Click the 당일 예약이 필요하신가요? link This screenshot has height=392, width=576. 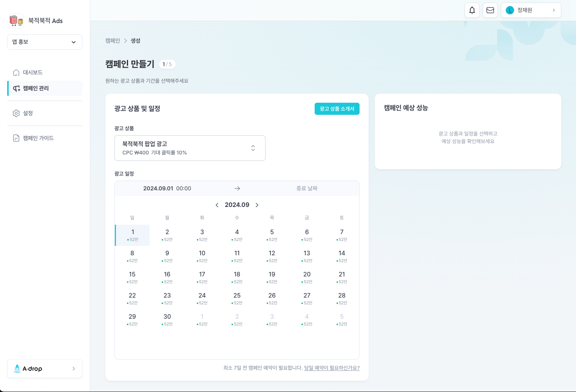[x=332, y=368]
